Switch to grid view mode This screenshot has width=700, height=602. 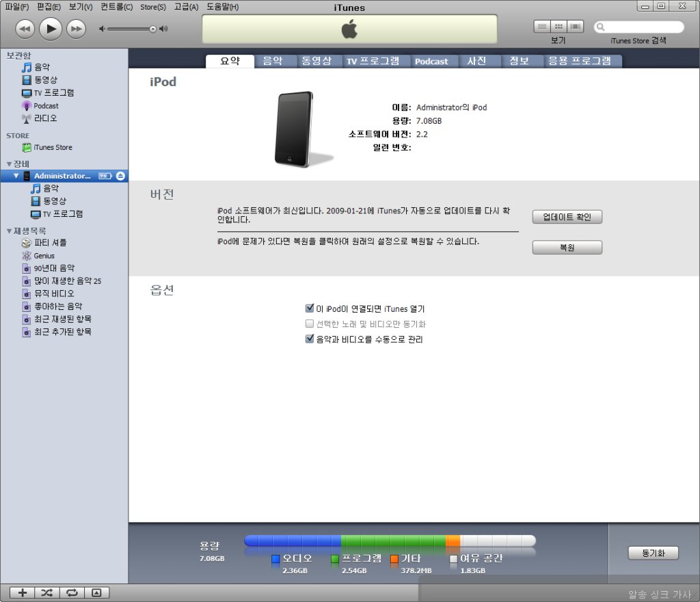point(558,27)
